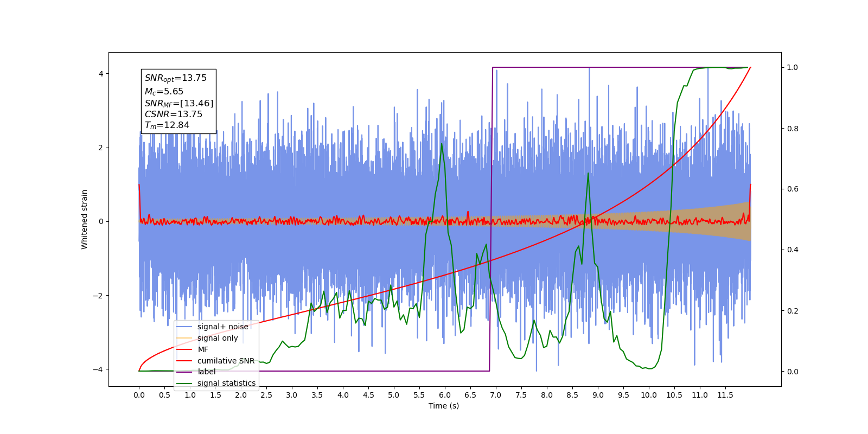Click the right y-axis tick label 0.6
This screenshot has height=434, width=868.
click(793, 189)
